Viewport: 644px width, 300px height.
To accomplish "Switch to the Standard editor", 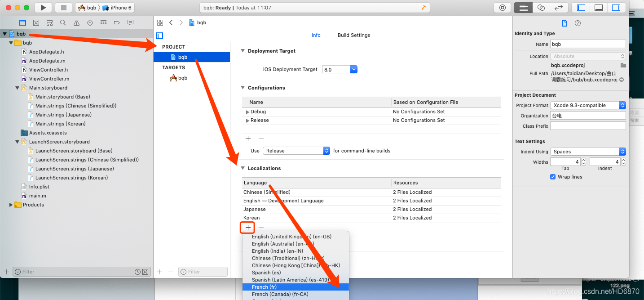I will point(523,8).
